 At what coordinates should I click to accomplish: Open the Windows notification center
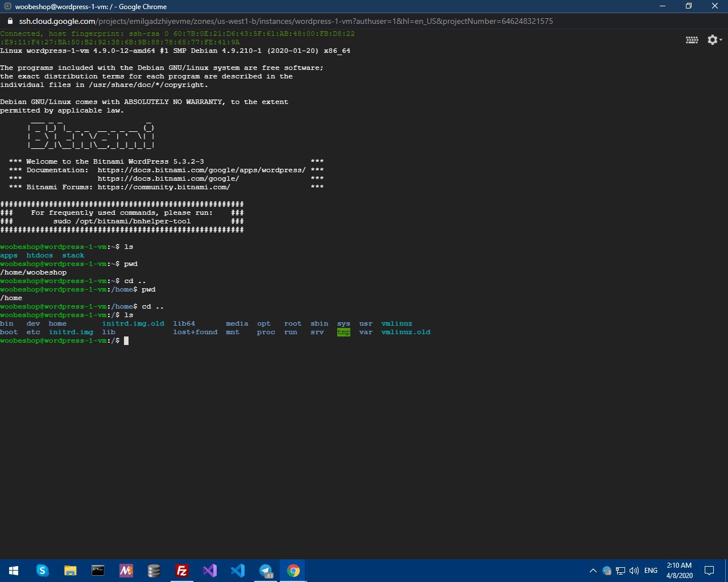pyautogui.click(x=709, y=571)
